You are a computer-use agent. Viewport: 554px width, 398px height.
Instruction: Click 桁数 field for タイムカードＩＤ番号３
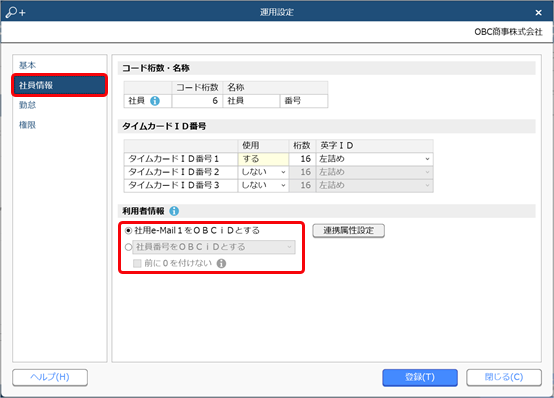[x=302, y=185]
